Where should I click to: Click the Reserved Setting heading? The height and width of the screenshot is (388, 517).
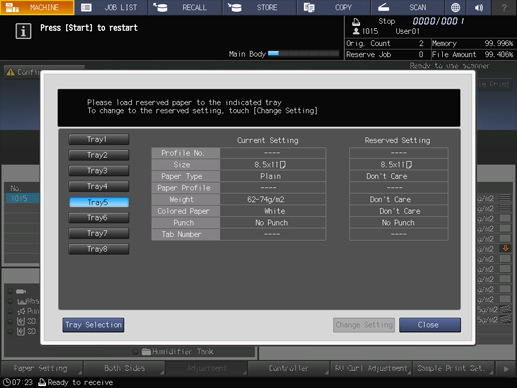[397, 140]
